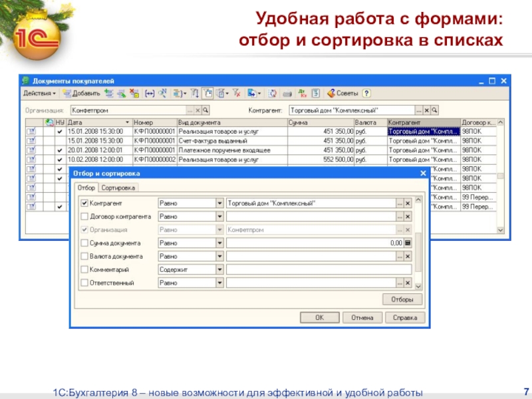
Task: Open Советы tips in toolbar
Action: point(342,93)
